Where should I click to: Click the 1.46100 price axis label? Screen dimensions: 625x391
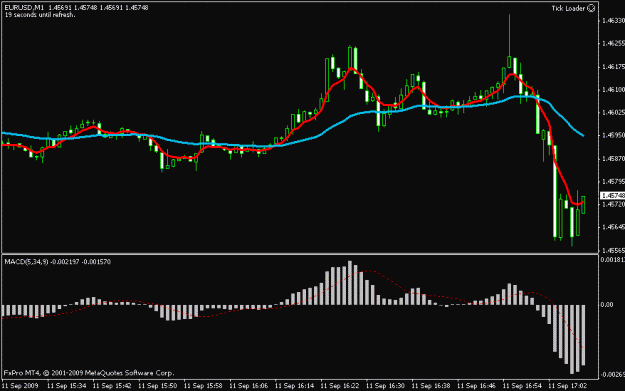pyautogui.click(x=613, y=90)
